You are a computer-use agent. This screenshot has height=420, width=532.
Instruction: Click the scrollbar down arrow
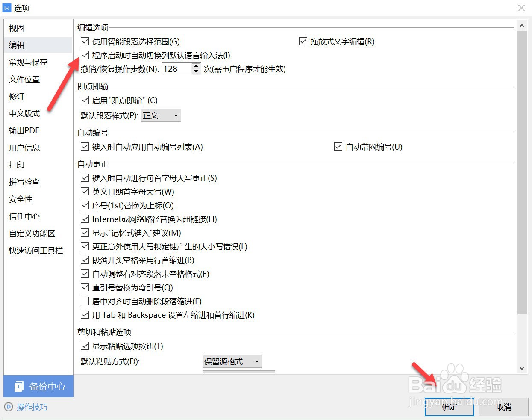(x=522, y=368)
